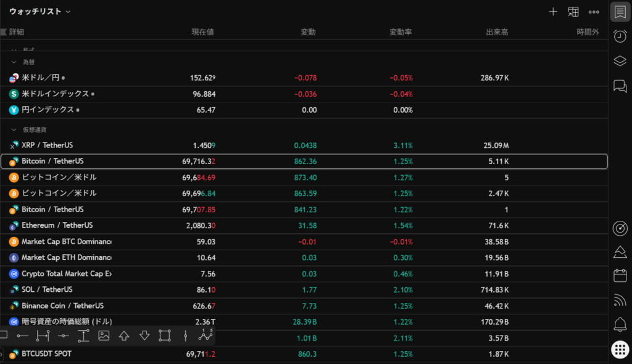The image size is (632, 364).
Task: Click the plus icon to add symbol
Action: click(x=553, y=12)
